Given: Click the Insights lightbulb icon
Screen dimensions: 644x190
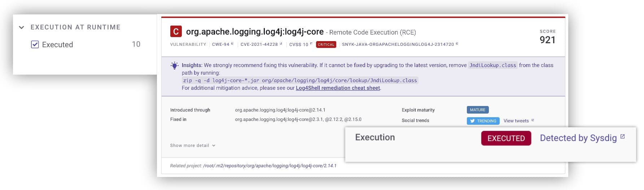Looking at the screenshot, I should 175,66.
